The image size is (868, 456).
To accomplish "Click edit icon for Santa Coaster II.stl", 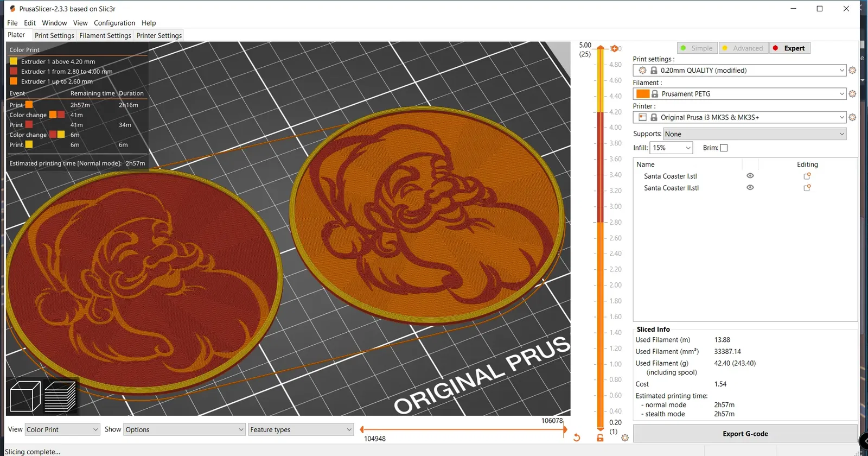I will click(807, 188).
